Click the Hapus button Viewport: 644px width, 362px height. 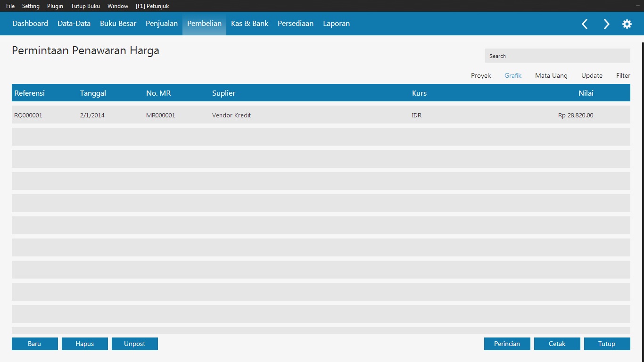[85, 344]
